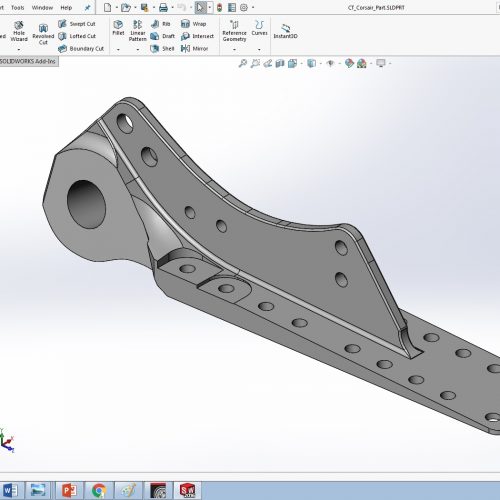Image resolution: width=500 pixels, height=500 pixels.
Task: Select the large bore hole on model
Action: [x=86, y=204]
